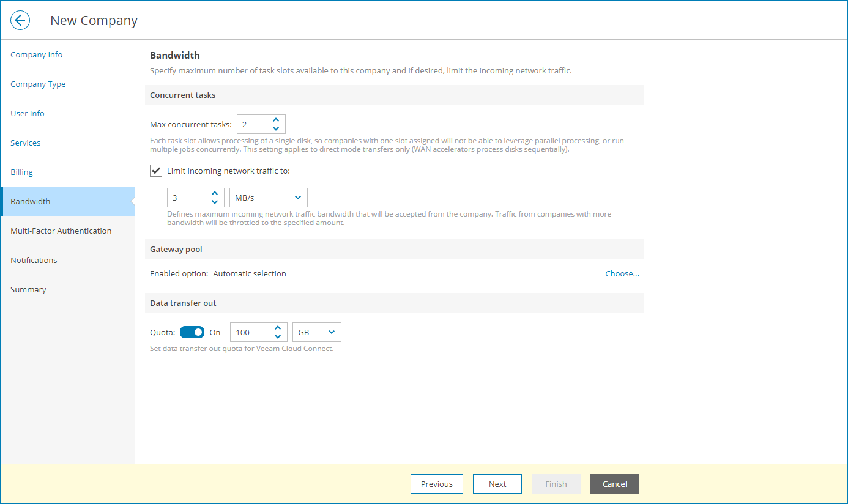Click Choose... to configure gateway pool
Viewport: 848px width, 504px height.
(622, 273)
